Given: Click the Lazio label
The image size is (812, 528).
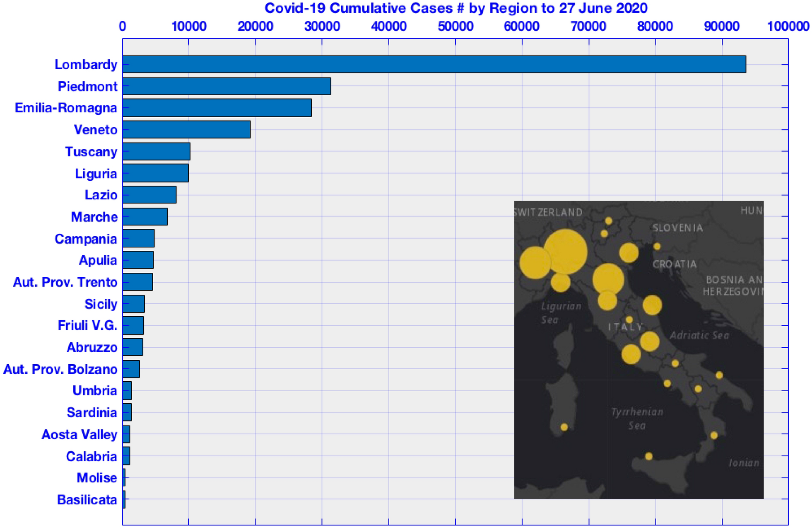Looking at the screenshot, I should tap(101, 195).
